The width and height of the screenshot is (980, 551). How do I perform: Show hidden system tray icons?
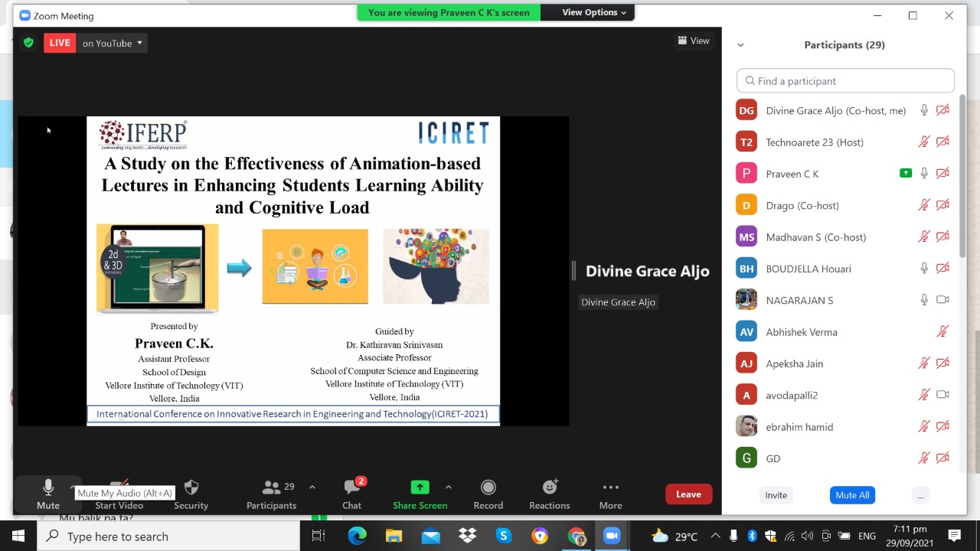(x=715, y=536)
